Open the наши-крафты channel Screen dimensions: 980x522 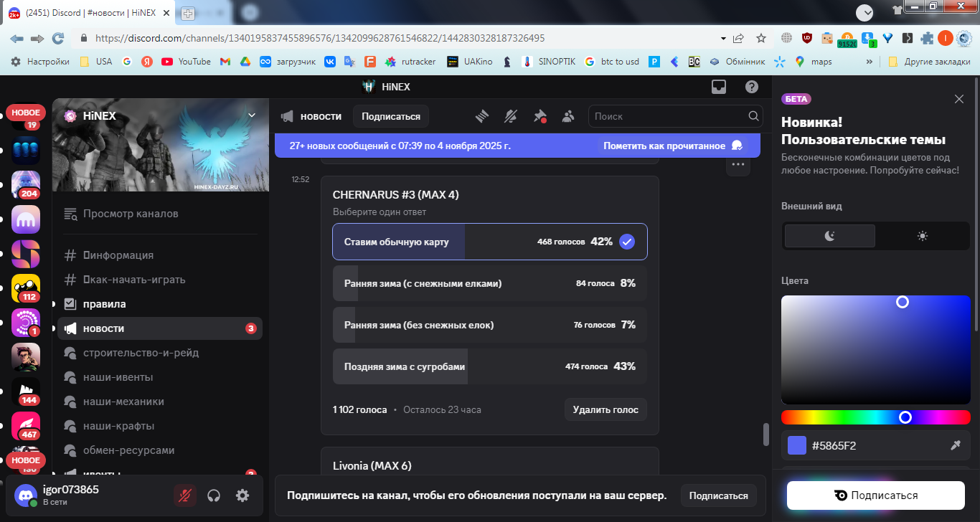click(160, 426)
